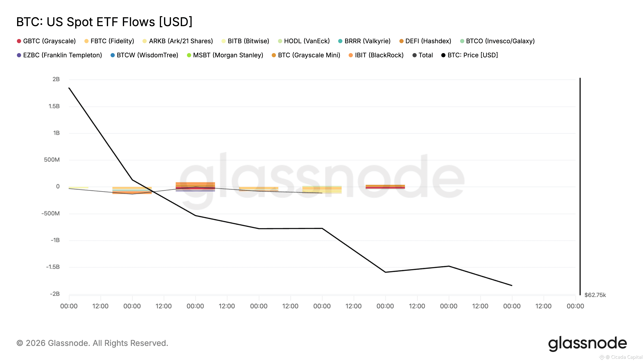
Task: Select the 1B y-axis label
Action: (x=56, y=133)
